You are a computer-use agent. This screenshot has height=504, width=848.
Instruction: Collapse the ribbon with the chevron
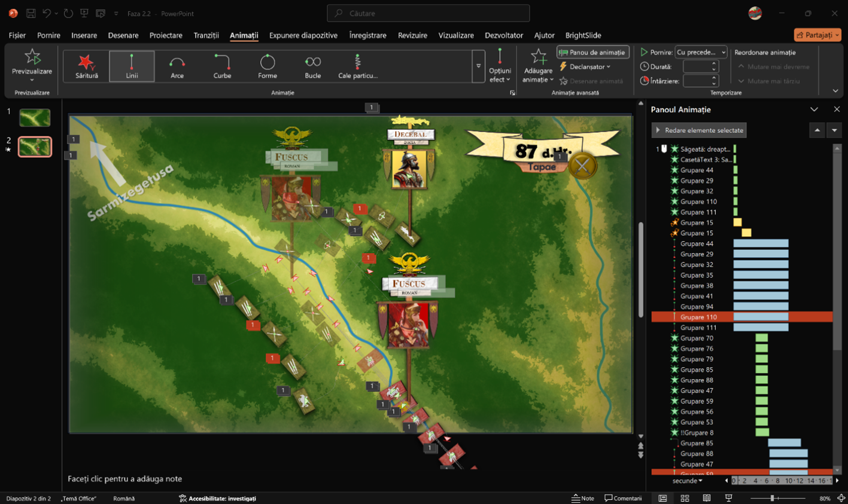(x=835, y=91)
